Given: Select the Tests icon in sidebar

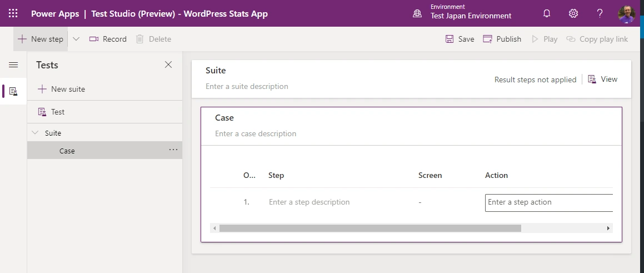Looking at the screenshot, I should click(x=13, y=91).
